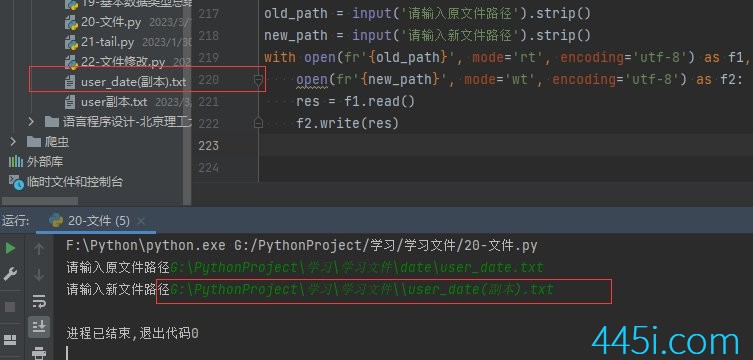
Task: Select the 20-文件 (5) run tab
Action: (x=90, y=221)
